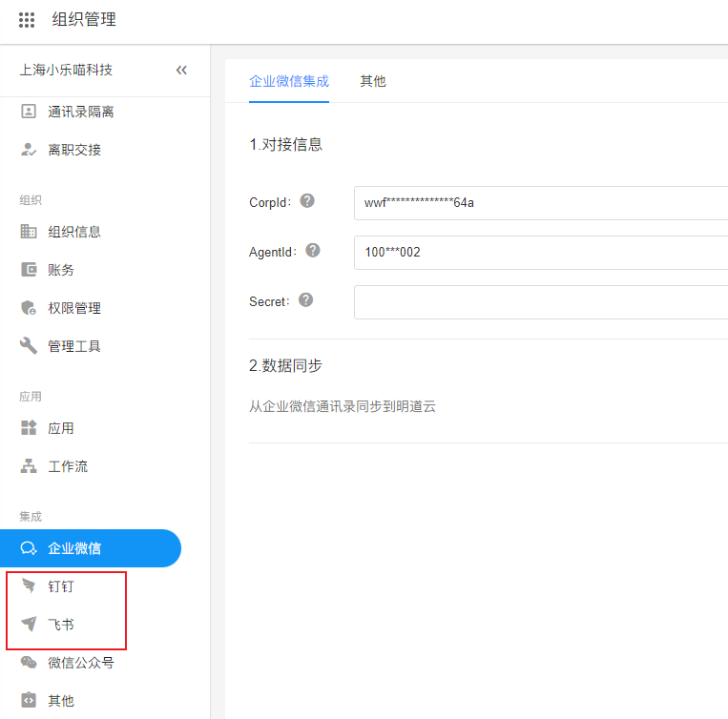
Task: Open the 其他 sidebar item
Action: click(60, 701)
